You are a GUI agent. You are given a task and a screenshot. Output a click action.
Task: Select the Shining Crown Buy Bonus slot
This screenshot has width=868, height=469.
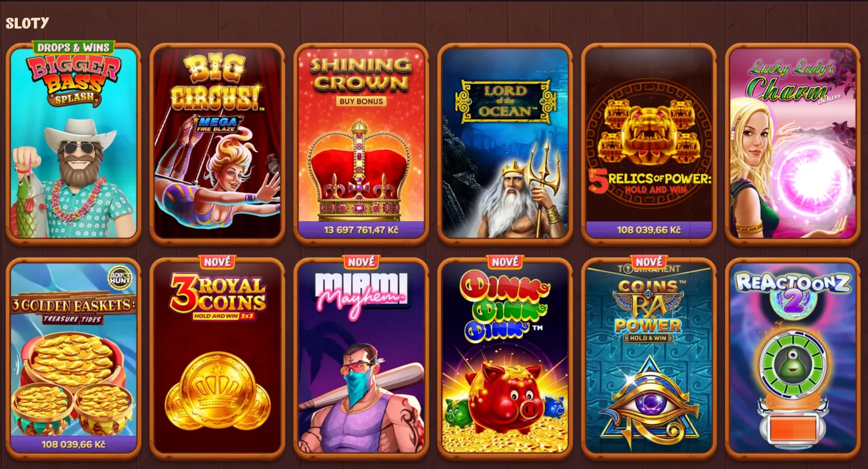click(361, 143)
